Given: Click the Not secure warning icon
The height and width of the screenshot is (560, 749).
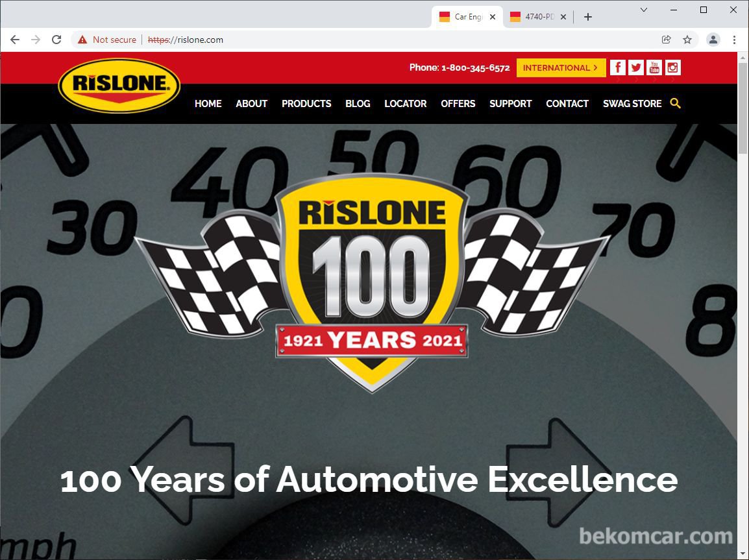Looking at the screenshot, I should pos(82,40).
